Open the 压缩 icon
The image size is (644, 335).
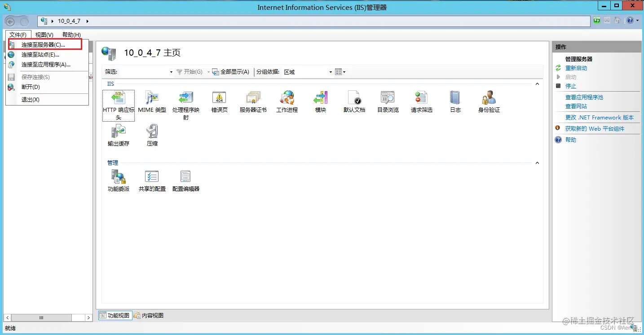pos(152,132)
